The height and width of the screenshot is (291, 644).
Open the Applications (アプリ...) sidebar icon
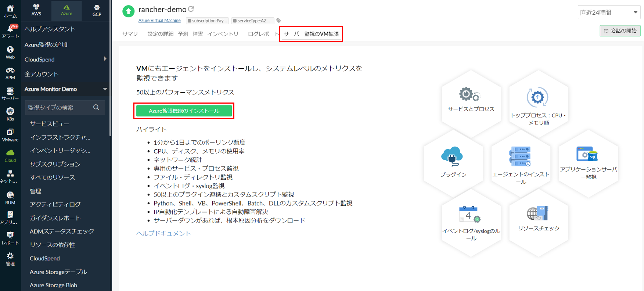click(10, 218)
